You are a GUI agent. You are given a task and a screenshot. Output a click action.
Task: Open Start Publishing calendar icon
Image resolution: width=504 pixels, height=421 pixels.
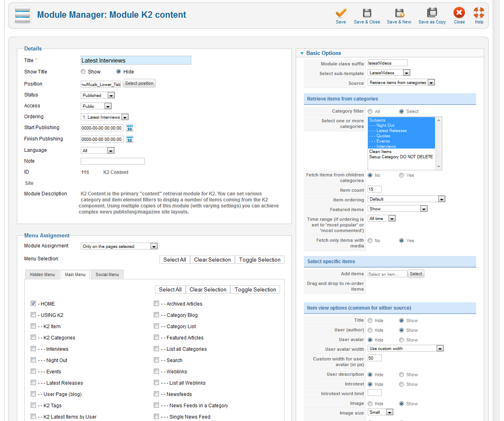(x=130, y=128)
